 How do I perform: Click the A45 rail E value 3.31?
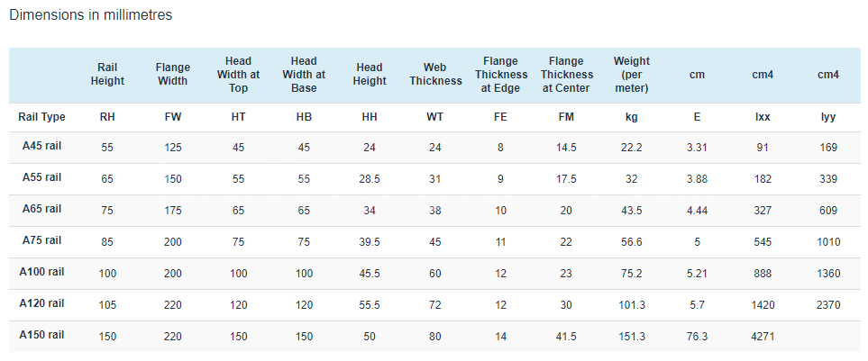coord(697,148)
